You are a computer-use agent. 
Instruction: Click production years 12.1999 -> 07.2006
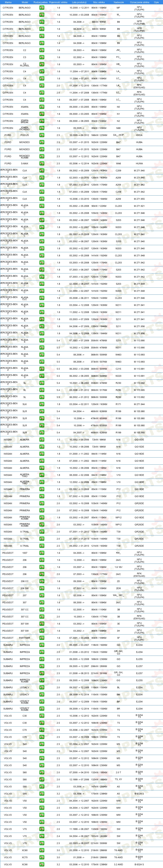pyautogui.click(x=79, y=779)
